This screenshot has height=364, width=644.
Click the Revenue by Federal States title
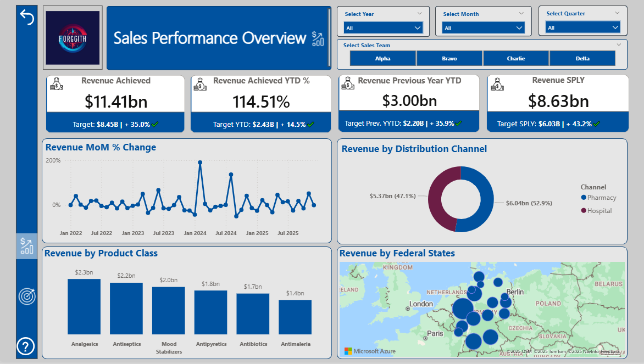[397, 253]
